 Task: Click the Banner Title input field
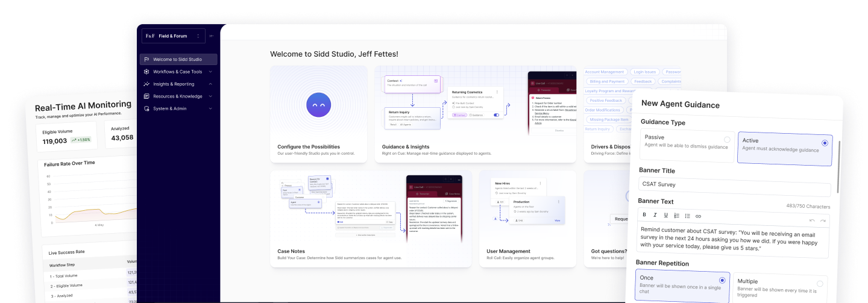coord(734,185)
